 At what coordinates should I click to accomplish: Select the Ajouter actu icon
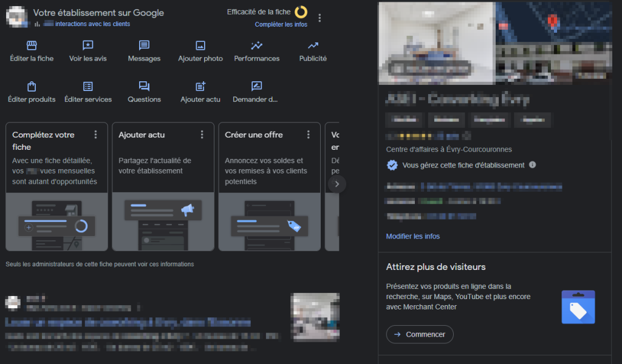pyautogui.click(x=200, y=86)
